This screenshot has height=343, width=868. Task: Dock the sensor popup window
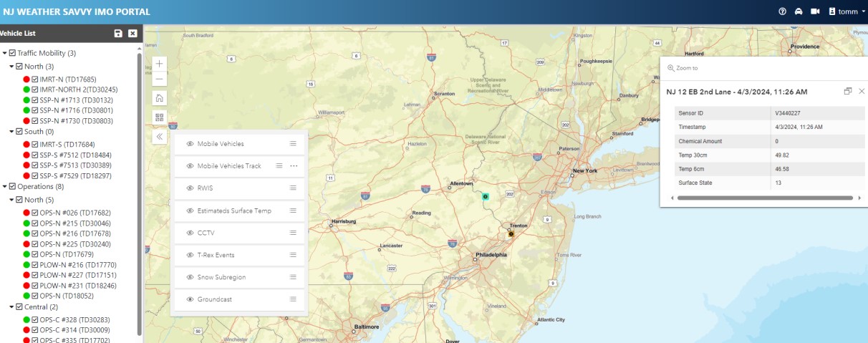848,92
